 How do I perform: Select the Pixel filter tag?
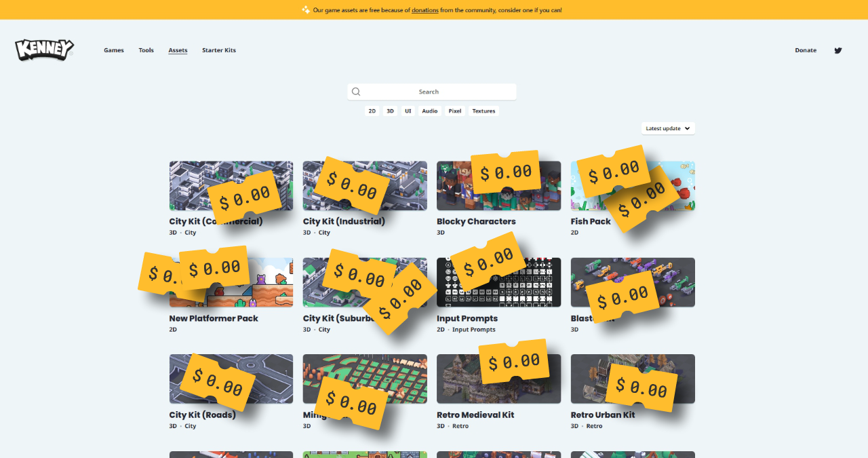455,111
